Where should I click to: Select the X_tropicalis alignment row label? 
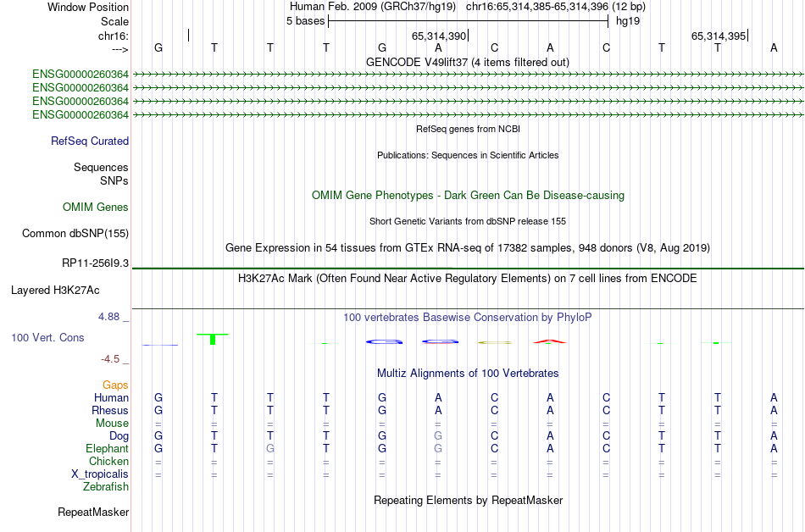(x=100, y=474)
